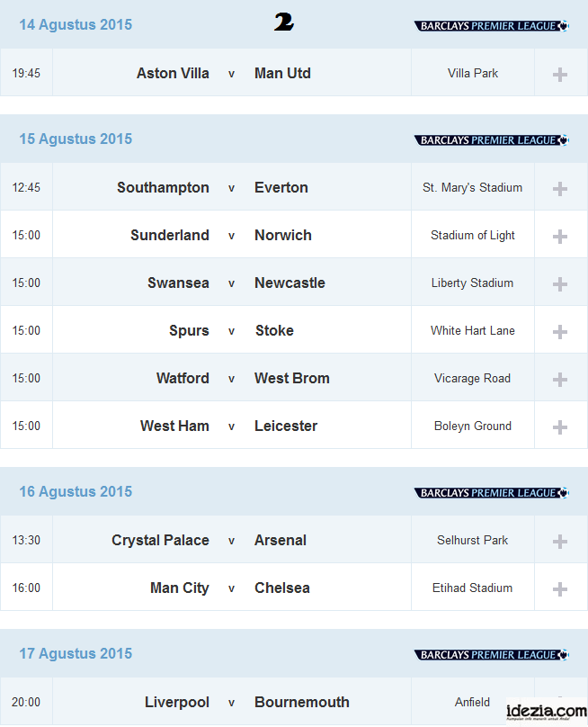The height and width of the screenshot is (727, 588).
Task: Click the plus icon next to Vicarage Road
Action: tap(559, 380)
